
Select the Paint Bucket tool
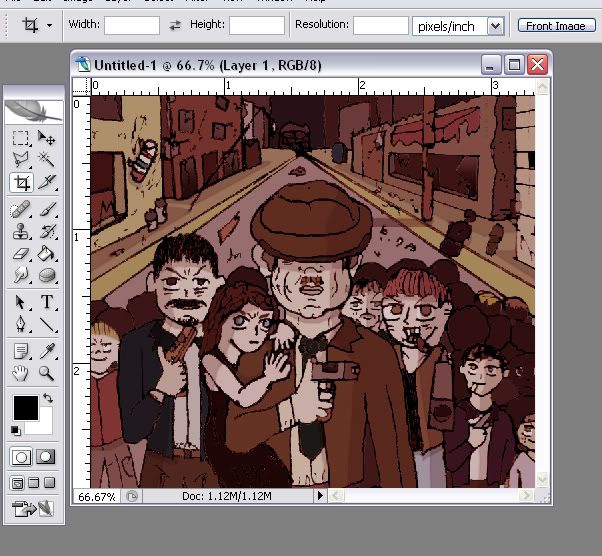46,253
